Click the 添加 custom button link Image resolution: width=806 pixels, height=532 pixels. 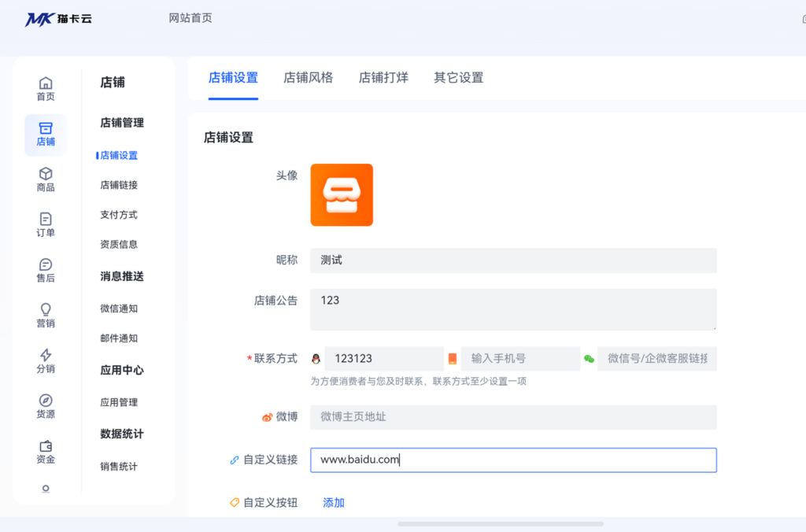click(x=334, y=503)
